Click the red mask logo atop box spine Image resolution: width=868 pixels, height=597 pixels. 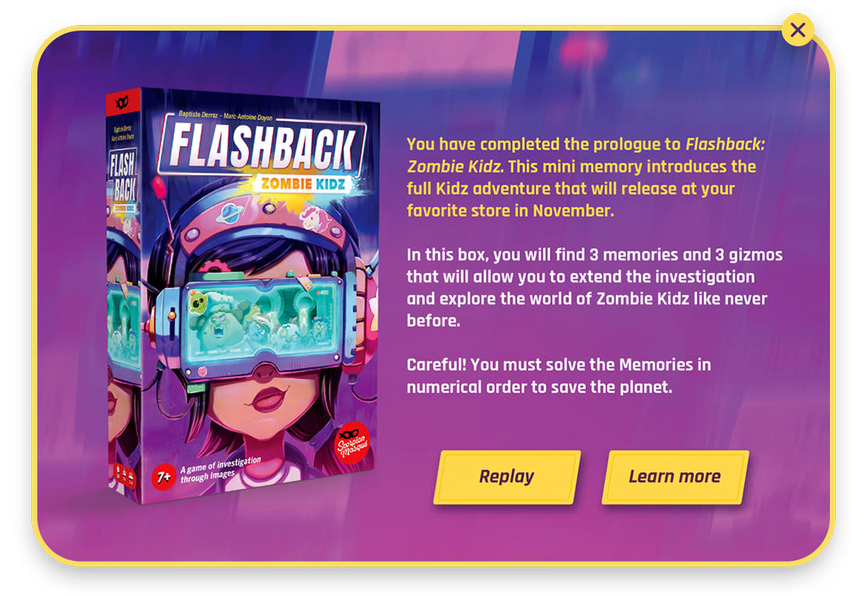pos(123,102)
